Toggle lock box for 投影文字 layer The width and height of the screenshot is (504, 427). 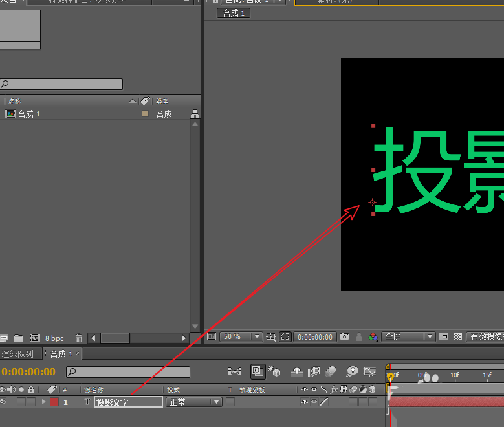pos(31,402)
